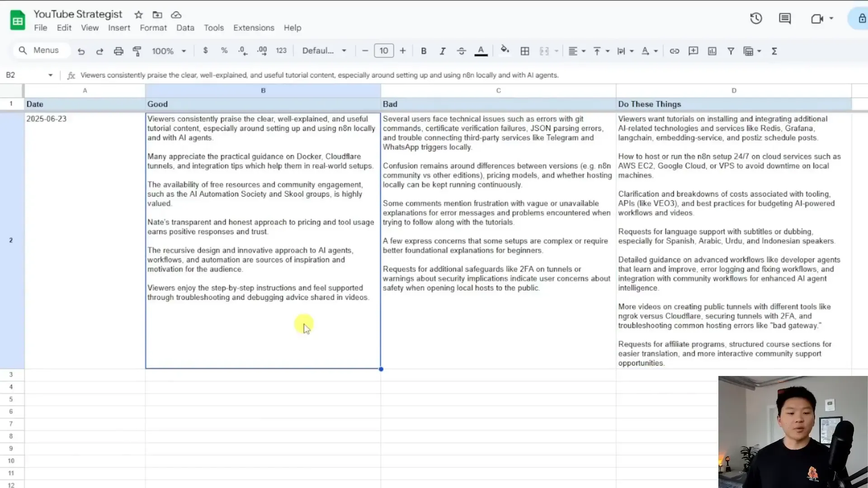Screen dimensions: 868x488
Task: Select column A header
Action: (x=85, y=90)
